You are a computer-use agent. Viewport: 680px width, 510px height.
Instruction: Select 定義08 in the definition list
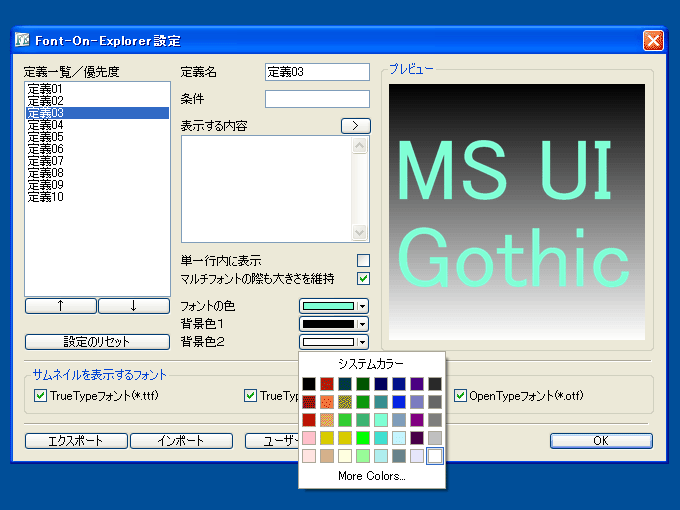[x=97, y=173]
